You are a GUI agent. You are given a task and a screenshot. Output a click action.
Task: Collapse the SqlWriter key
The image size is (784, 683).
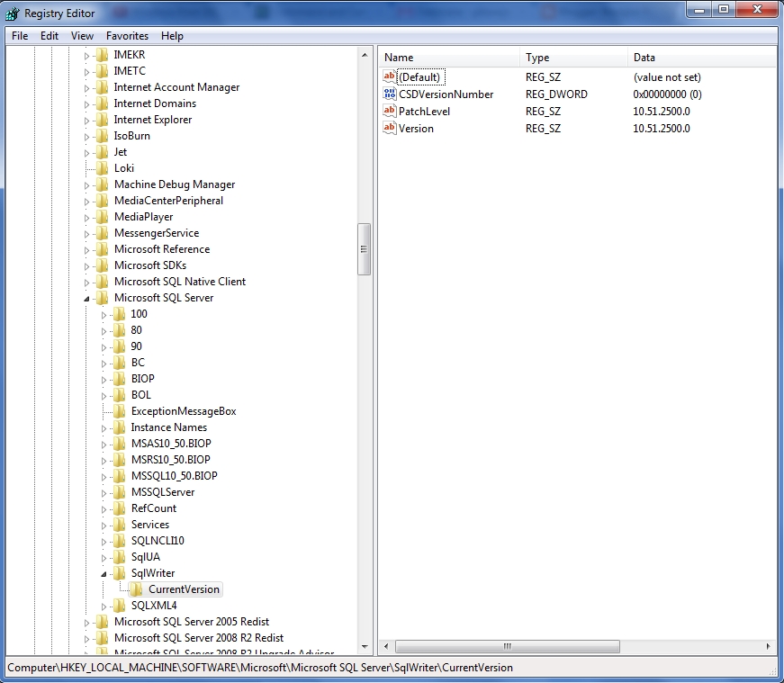coord(104,574)
